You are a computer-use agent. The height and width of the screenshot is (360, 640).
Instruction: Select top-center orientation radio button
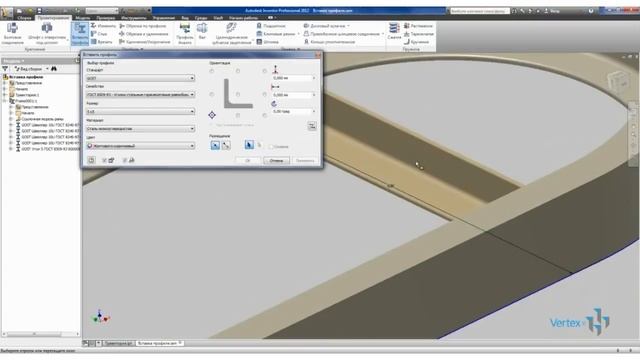[238, 71]
